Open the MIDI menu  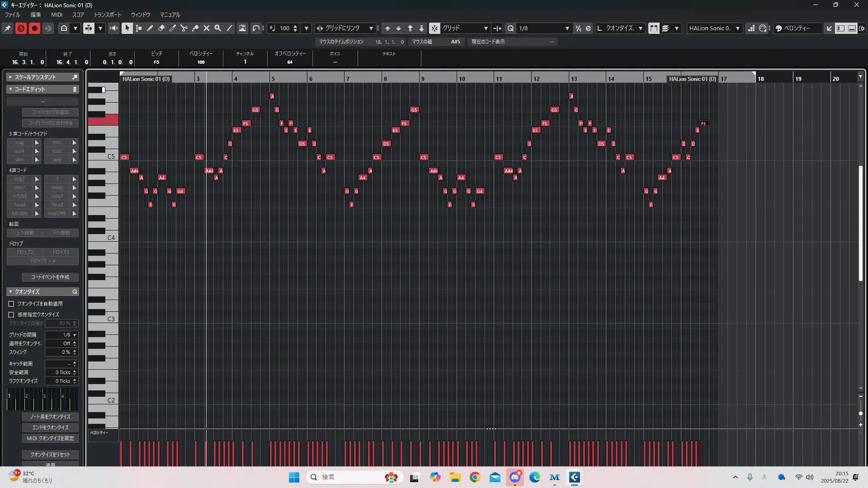pyautogui.click(x=57, y=14)
